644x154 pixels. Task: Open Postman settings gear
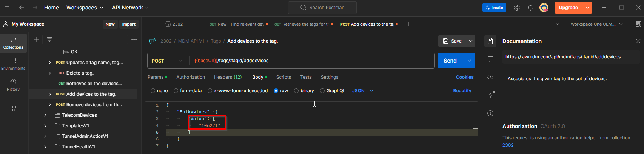click(x=517, y=8)
